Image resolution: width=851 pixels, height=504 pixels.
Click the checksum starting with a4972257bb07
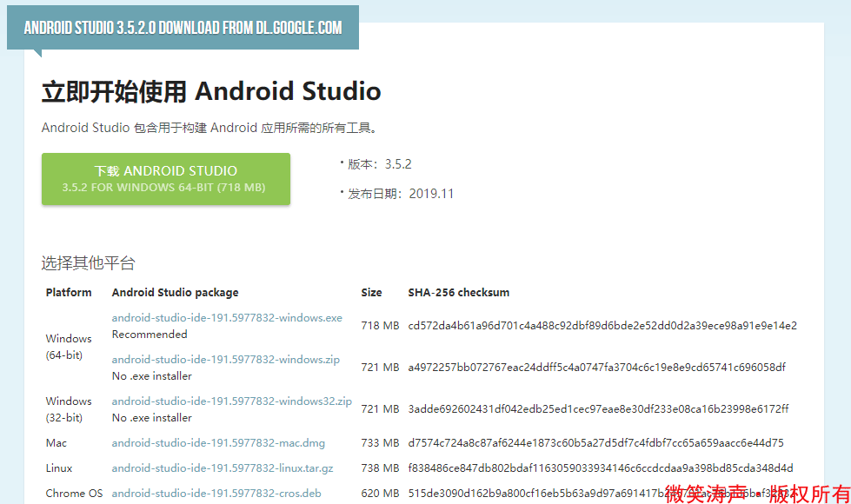point(597,368)
